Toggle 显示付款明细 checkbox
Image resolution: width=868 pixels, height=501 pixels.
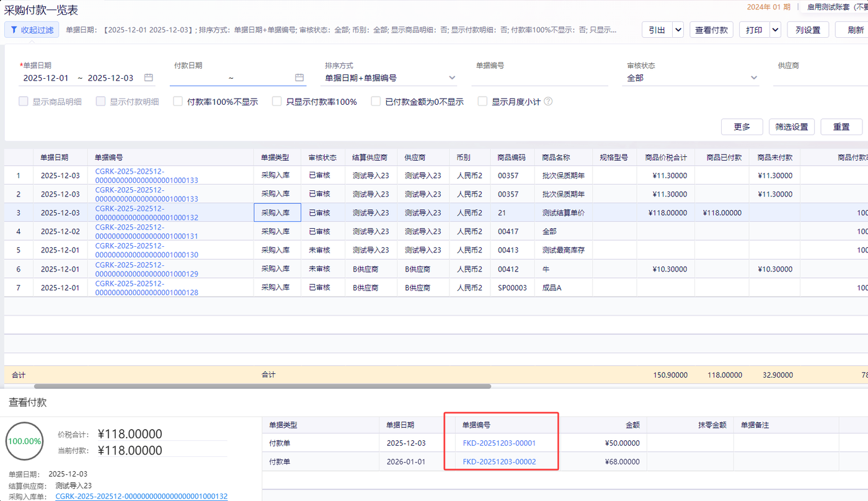[100, 102]
